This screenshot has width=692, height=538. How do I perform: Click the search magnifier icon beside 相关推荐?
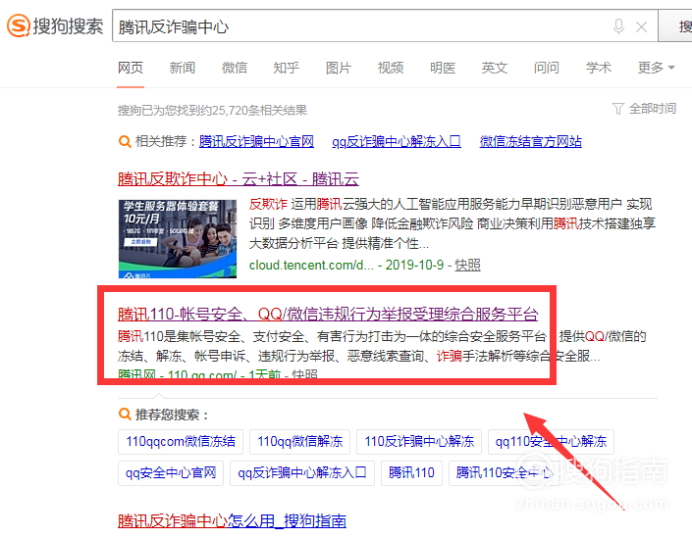125,142
